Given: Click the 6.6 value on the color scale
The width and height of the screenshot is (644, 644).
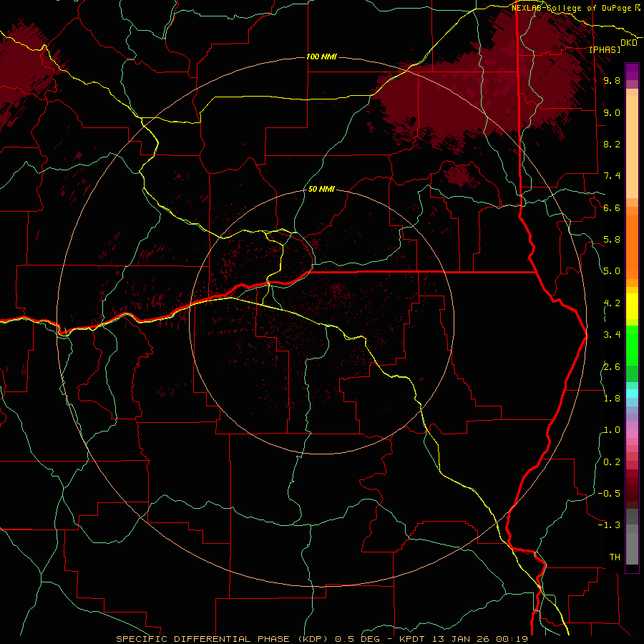Looking at the screenshot, I should click(x=612, y=208).
